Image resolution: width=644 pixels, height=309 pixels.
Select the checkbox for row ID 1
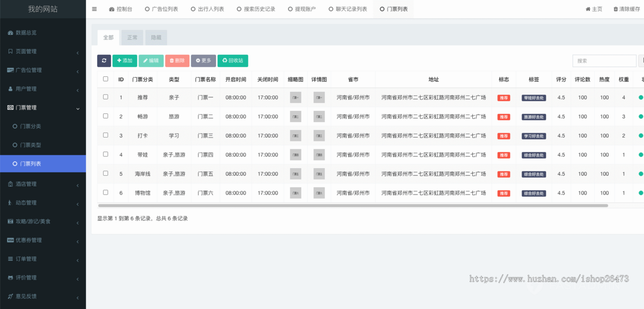(106, 97)
